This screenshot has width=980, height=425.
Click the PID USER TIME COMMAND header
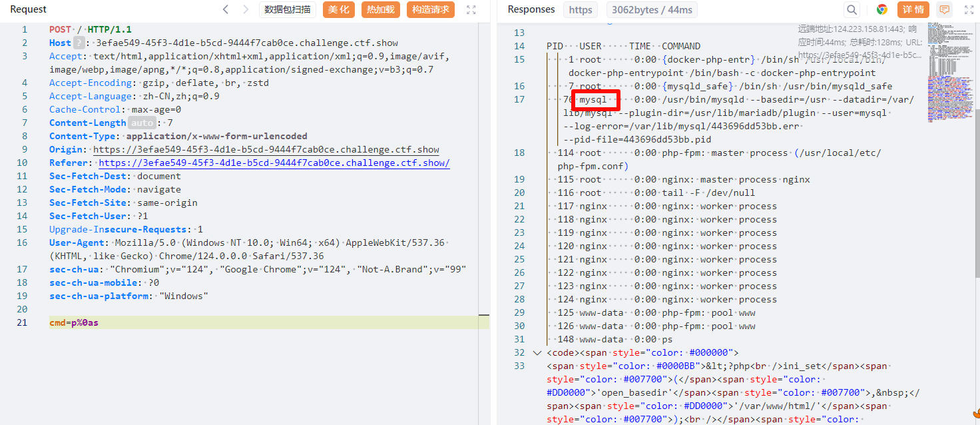[x=623, y=46]
